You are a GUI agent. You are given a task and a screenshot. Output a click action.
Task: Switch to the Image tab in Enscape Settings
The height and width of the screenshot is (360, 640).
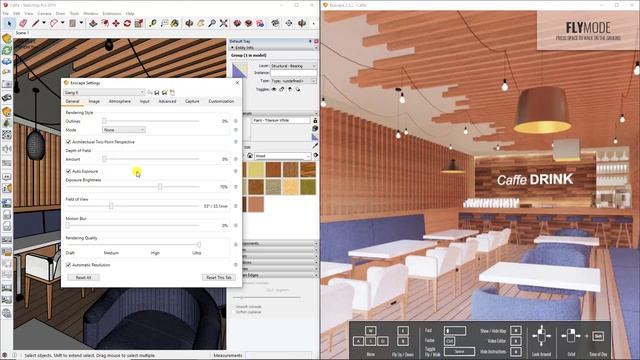click(x=94, y=101)
